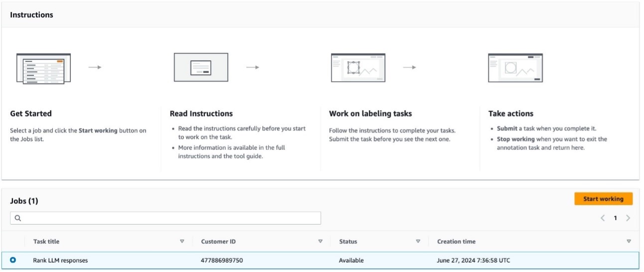
Task: Click the Instructions panel heading
Action: (x=31, y=15)
